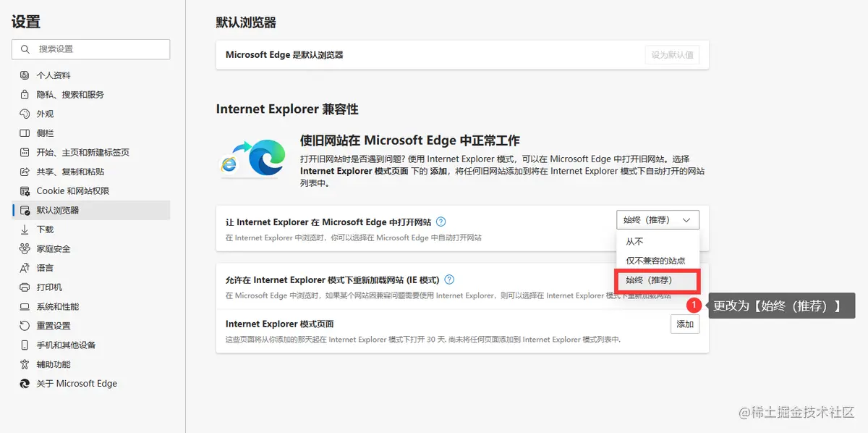Click the share icon for 共享、复制和粘贴
The height and width of the screenshot is (433, 868).
coord(25,172)
